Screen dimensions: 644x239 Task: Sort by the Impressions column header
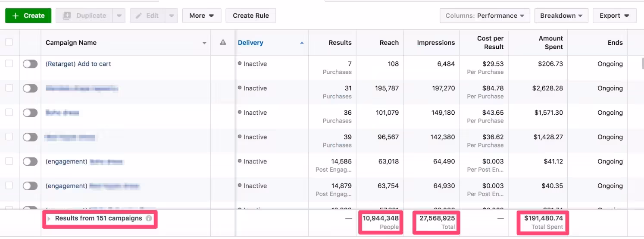436,43
